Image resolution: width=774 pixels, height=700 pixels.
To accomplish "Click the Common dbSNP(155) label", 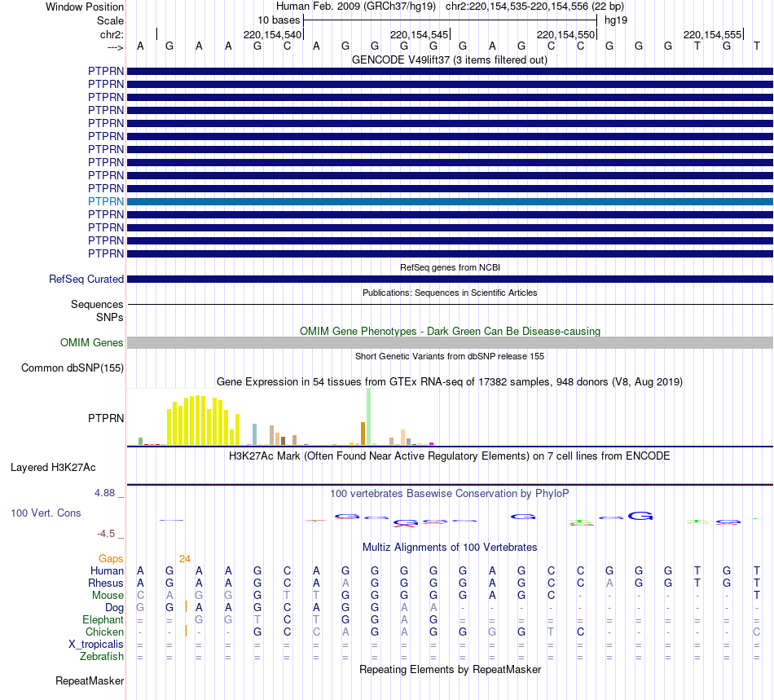I will pos(72,368).
